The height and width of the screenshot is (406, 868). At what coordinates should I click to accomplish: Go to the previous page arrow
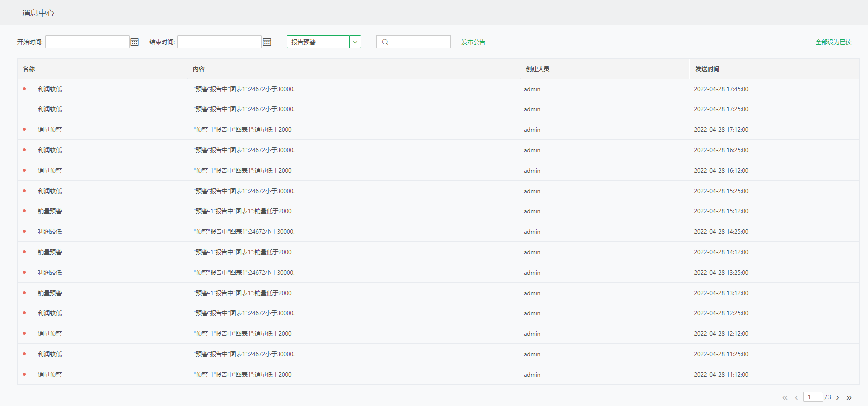[796, 397]
